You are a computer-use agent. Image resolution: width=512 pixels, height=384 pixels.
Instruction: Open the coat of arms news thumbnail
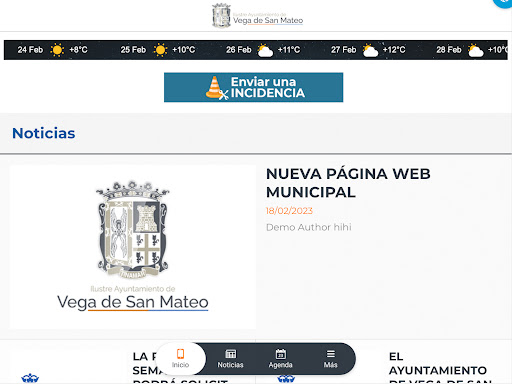click(x=133, y=247)
